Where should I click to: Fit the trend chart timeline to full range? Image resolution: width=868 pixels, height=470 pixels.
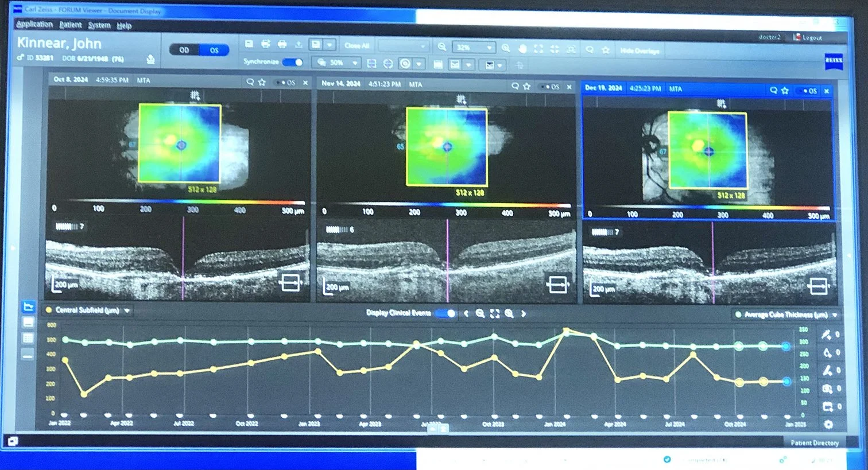(494, 314)
